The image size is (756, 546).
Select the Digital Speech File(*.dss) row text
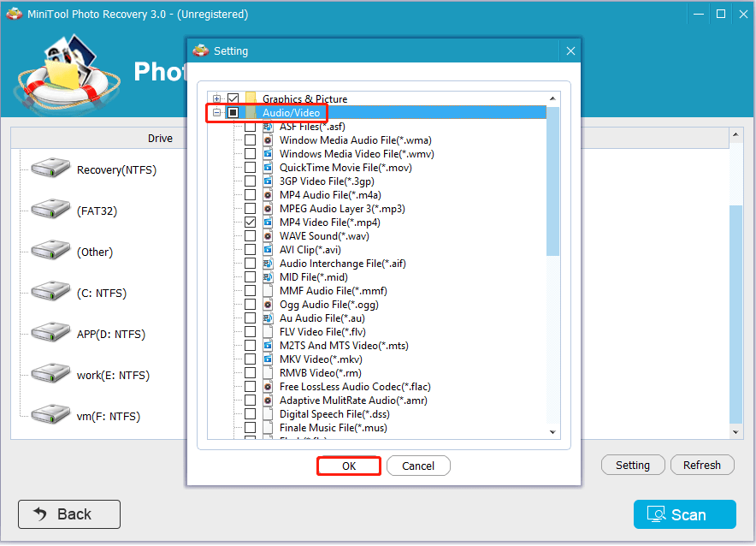pos(334,414)
